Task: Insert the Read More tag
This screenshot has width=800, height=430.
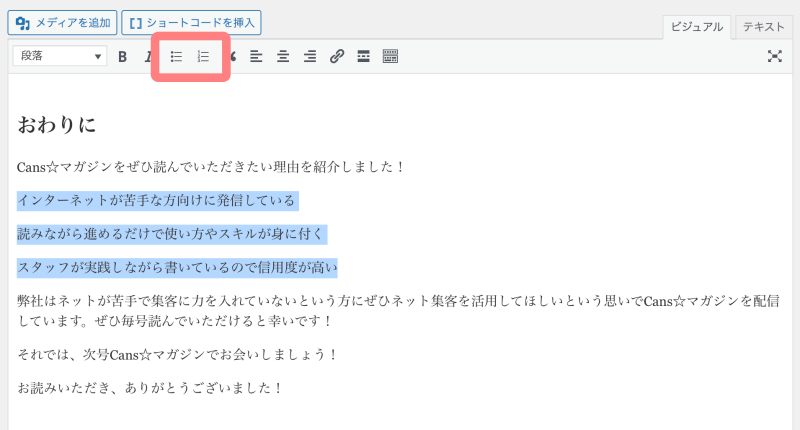Action: 364,57
